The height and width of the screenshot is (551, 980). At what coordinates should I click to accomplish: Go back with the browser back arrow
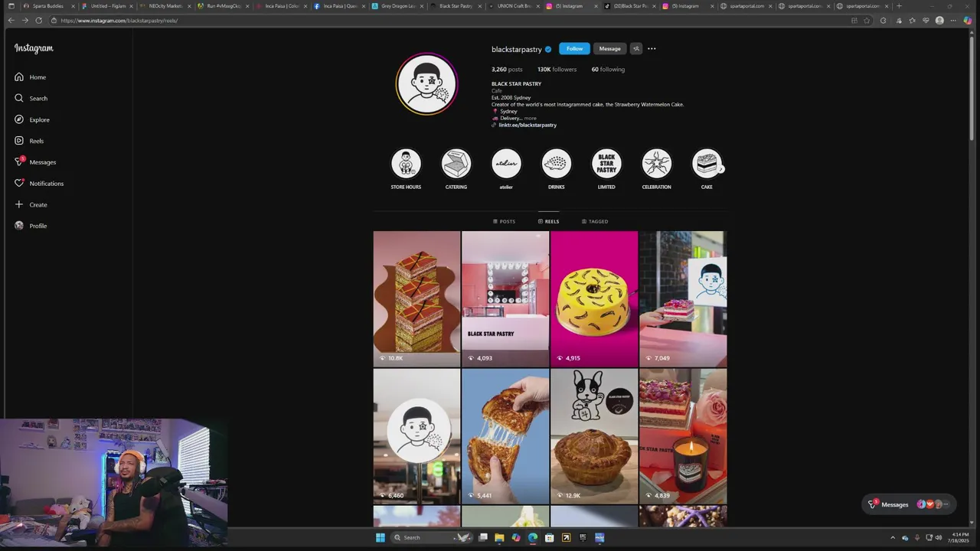pyautogui.click(x=11, y=20)
